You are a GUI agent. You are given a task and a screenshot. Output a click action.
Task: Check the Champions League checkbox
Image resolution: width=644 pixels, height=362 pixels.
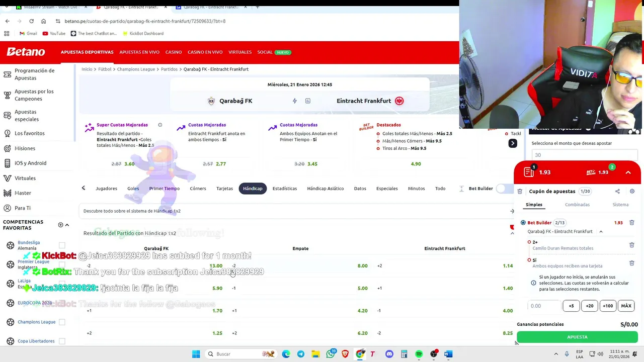(x=62, y=322)
